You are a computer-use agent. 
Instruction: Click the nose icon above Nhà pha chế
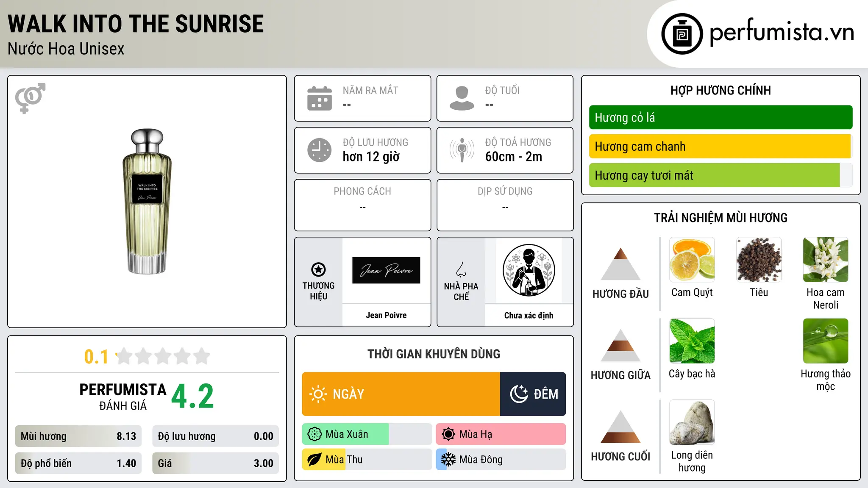(x=461, y=269)
